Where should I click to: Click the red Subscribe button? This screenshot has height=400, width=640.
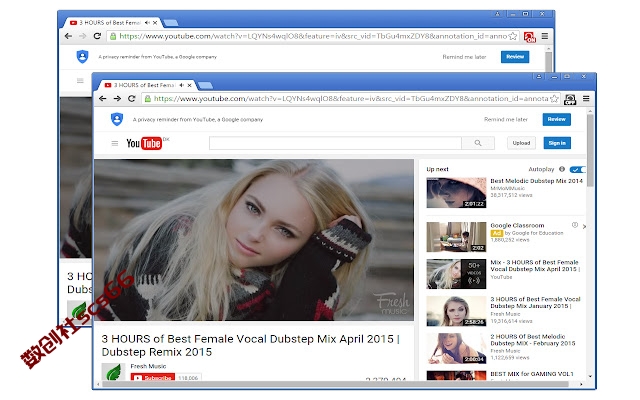tap(153, 378)
